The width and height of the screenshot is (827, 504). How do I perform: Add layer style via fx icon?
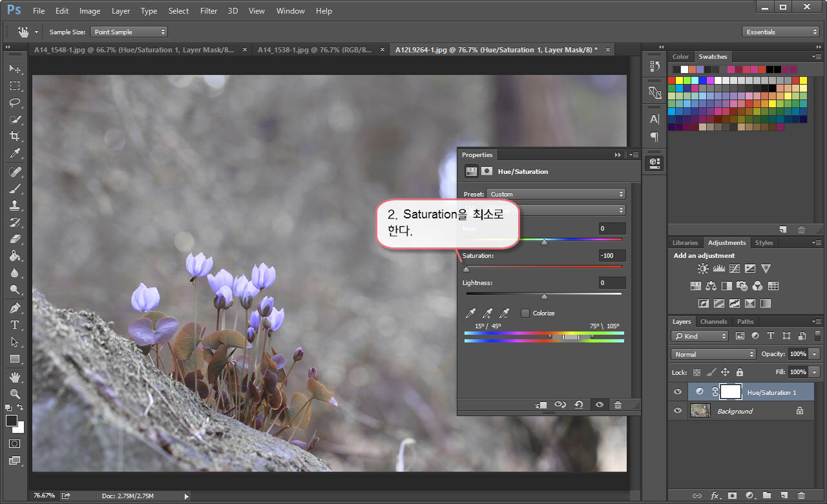pos(715,496)
